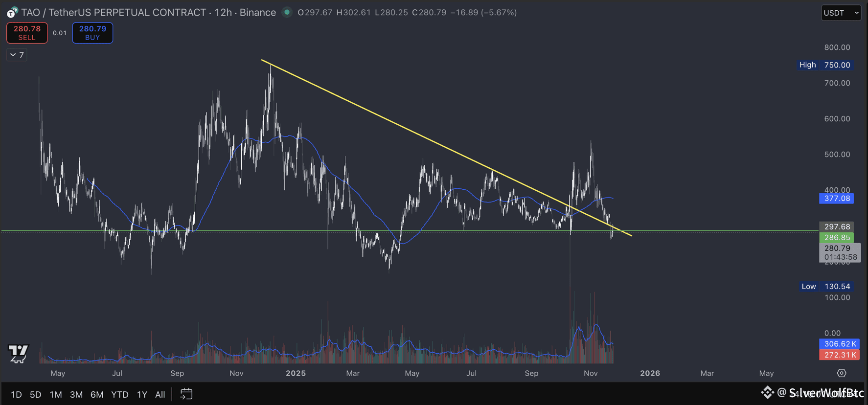Click the TAO / TetherUS PERPETUAL CONTRACT symbol title
Screen dimensions: 868x405
[x=114, y=12]
